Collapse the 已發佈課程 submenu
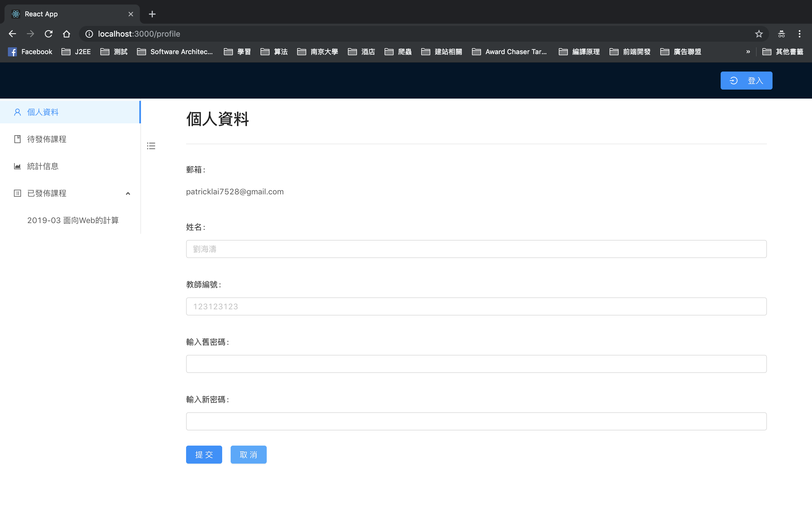The height and width of the screenshot is (507, 812). click(128, 194)
